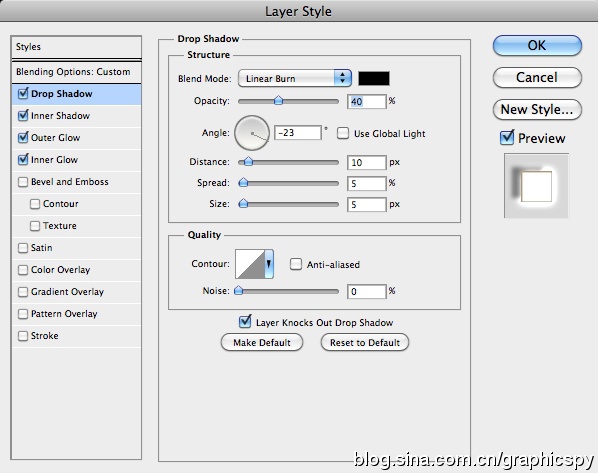Image resolution: width=598 pixels, height=473 pixels.
Task: Click the Opacity slider handle
Action: point(278,101)
